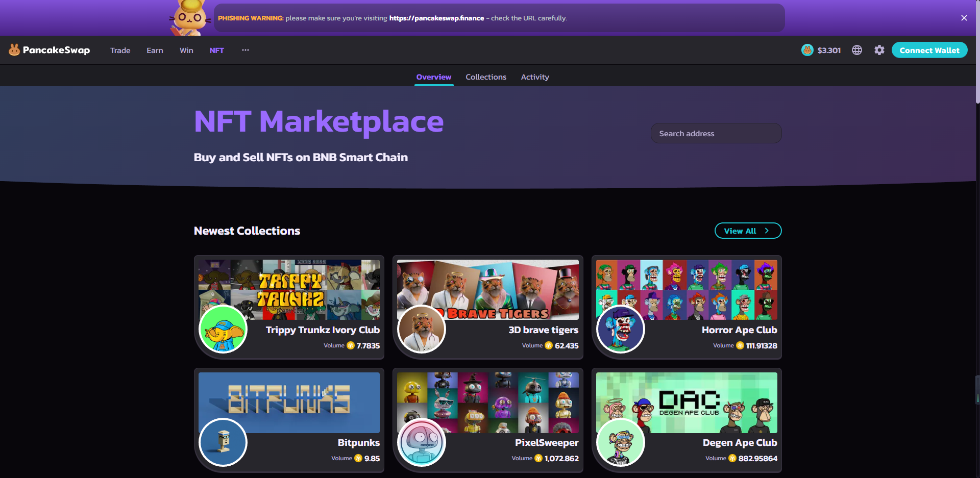Dismiss the phishing warning banner

pyautogui.click(x=964, y=18)
